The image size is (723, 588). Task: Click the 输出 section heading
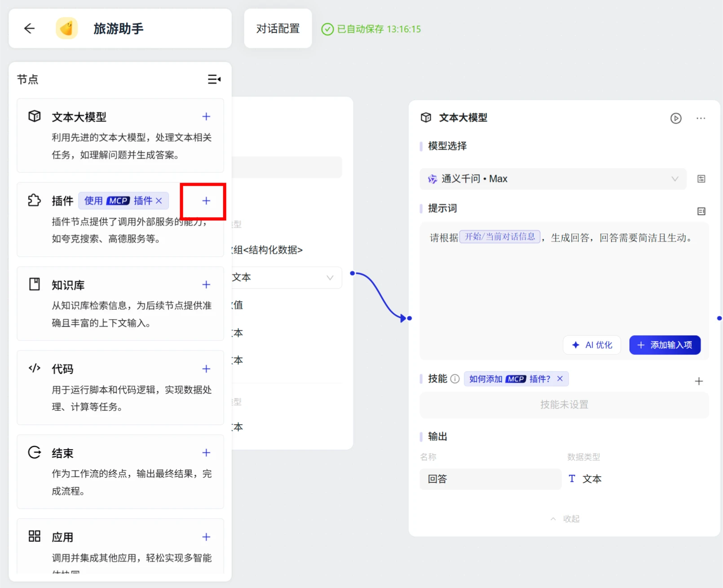(437, 436)
